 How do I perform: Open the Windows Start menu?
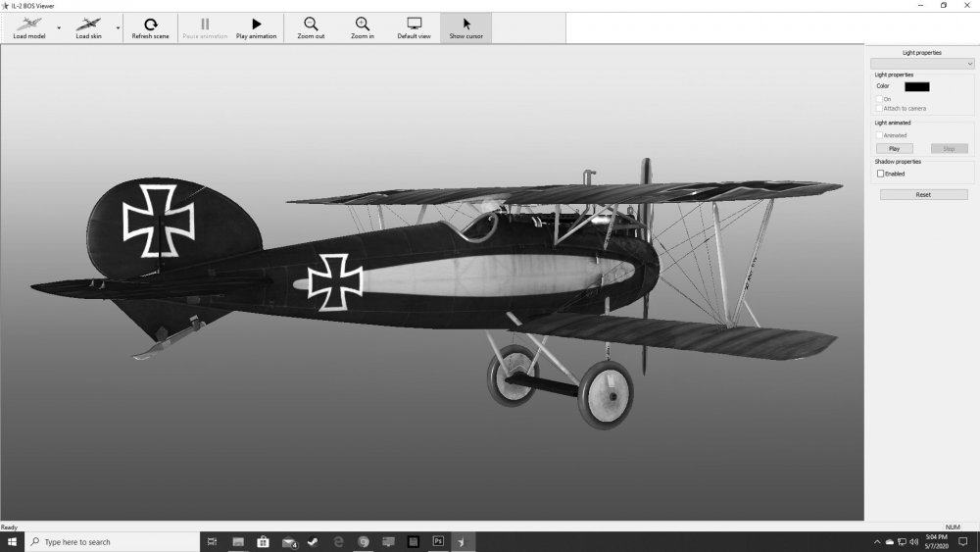coord(12,541)
